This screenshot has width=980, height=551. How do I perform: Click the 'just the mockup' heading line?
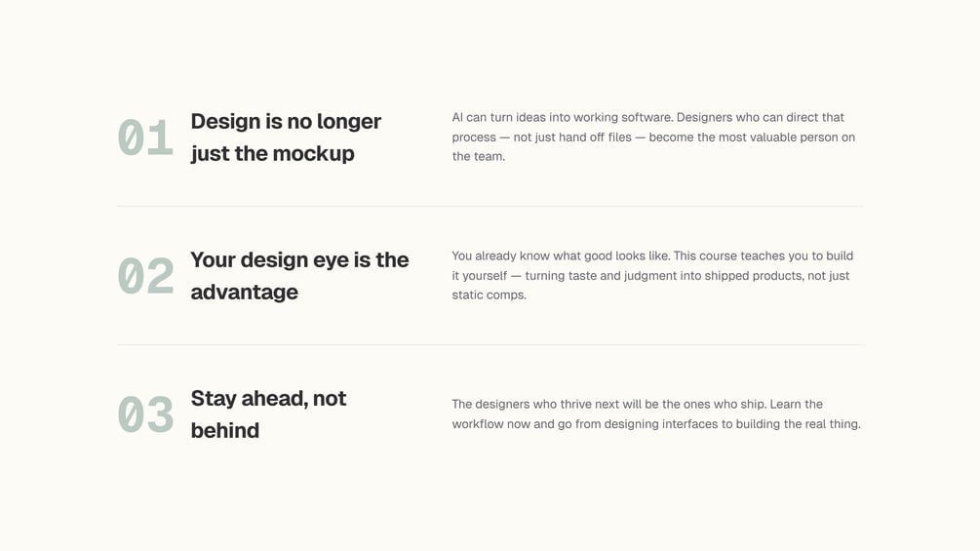coord(272,154)
